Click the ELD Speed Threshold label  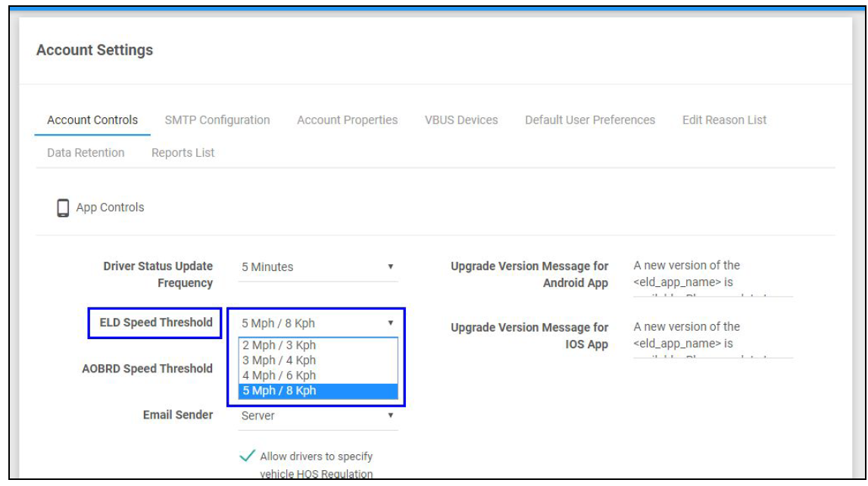point(156,322)
